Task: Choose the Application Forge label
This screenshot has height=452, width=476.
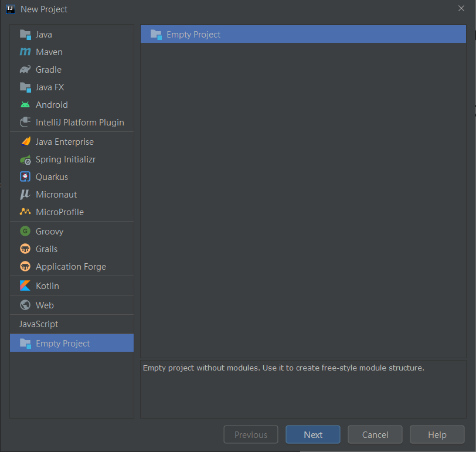Action: [x=71, y=267]
